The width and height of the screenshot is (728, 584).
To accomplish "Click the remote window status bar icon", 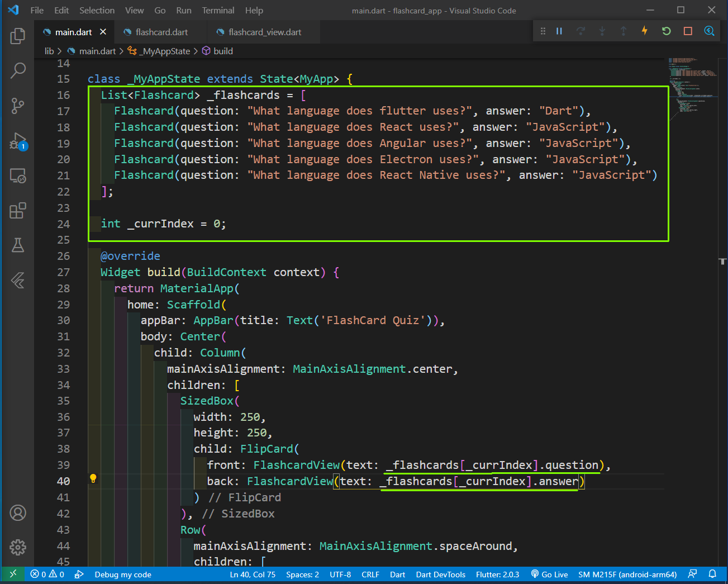I will click(x=13, y=574).
